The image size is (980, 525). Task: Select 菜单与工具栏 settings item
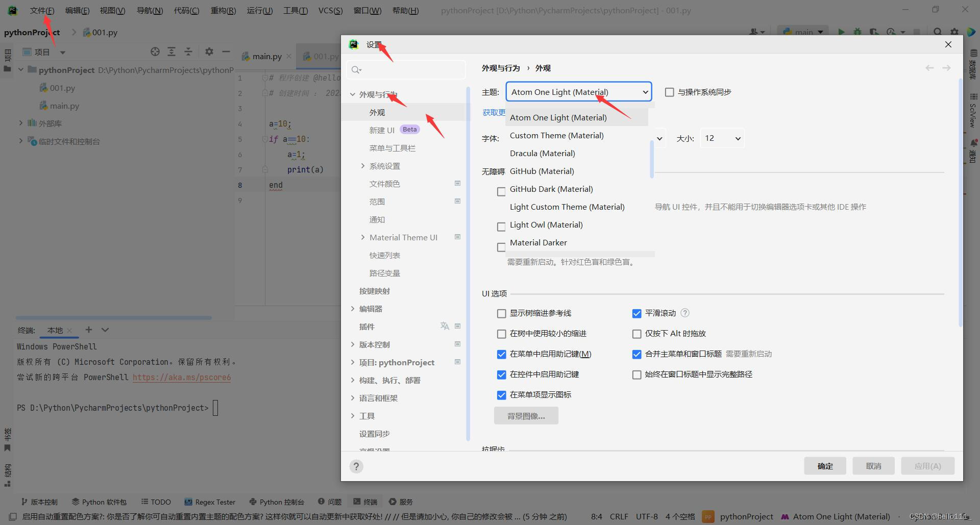pyautogui.click(x=392, y=148)
